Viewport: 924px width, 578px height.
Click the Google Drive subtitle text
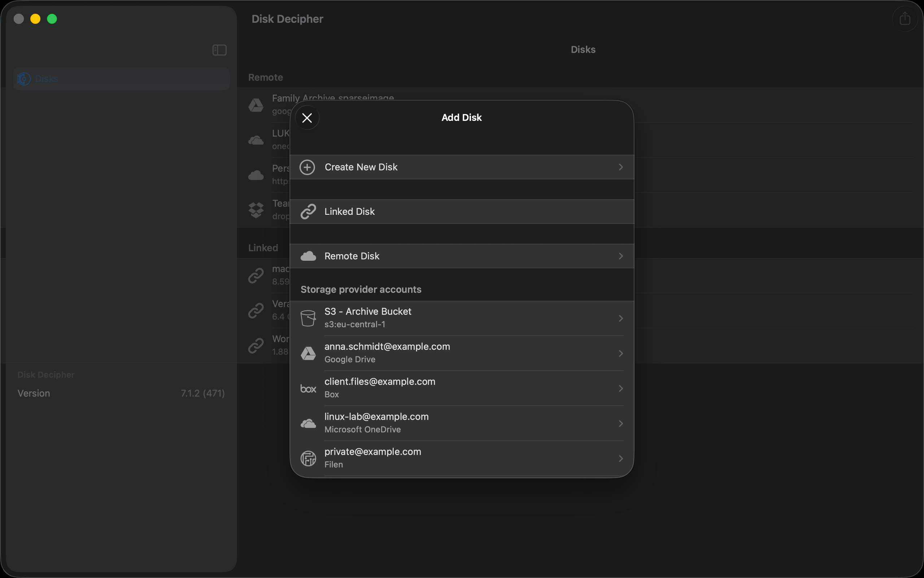[x=350, y=359]
